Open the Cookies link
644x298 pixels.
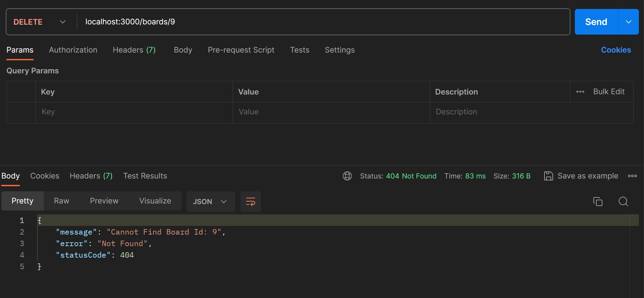click(616, 50)
